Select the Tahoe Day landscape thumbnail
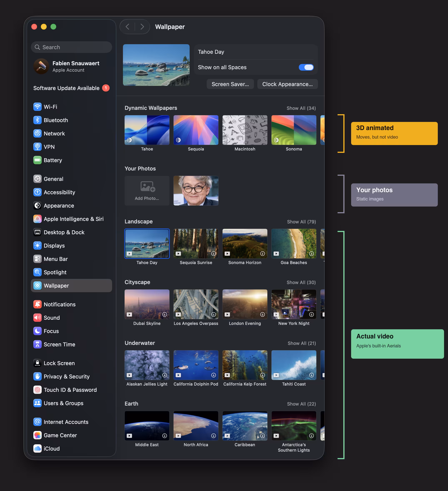The height and width of the screenshot is (491, 448). point(147,244)
